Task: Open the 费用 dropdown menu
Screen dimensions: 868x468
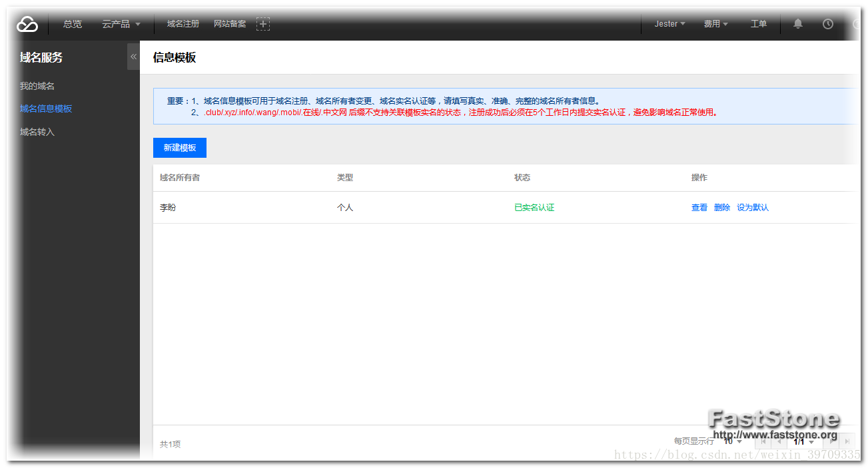Action: 715,24
